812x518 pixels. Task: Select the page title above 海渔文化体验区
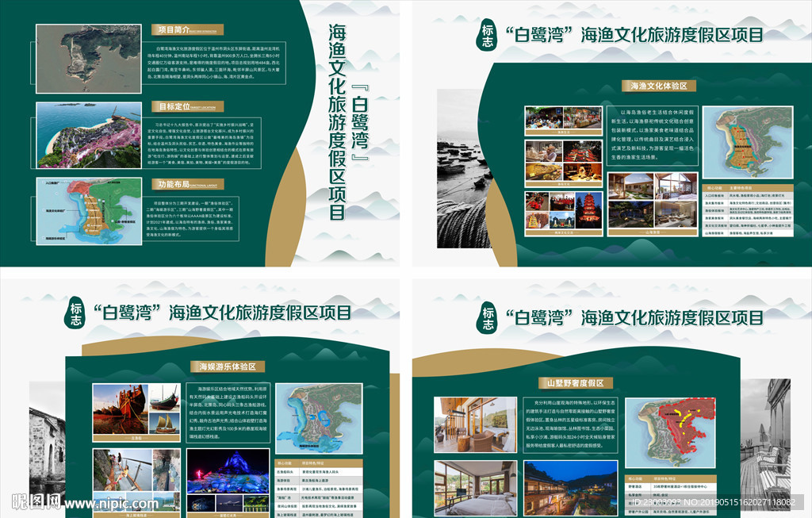point(635,35)
